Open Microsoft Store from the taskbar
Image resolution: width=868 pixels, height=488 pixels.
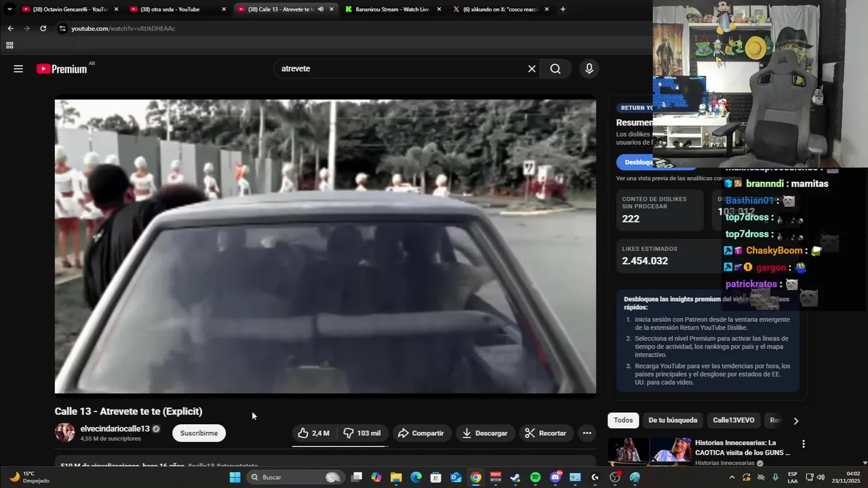pos(436,477)
